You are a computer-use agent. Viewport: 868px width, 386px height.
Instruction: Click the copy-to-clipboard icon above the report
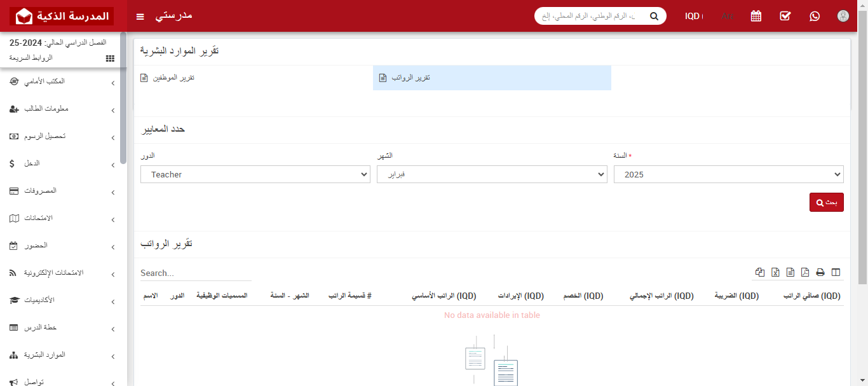(x=760, y=272)
